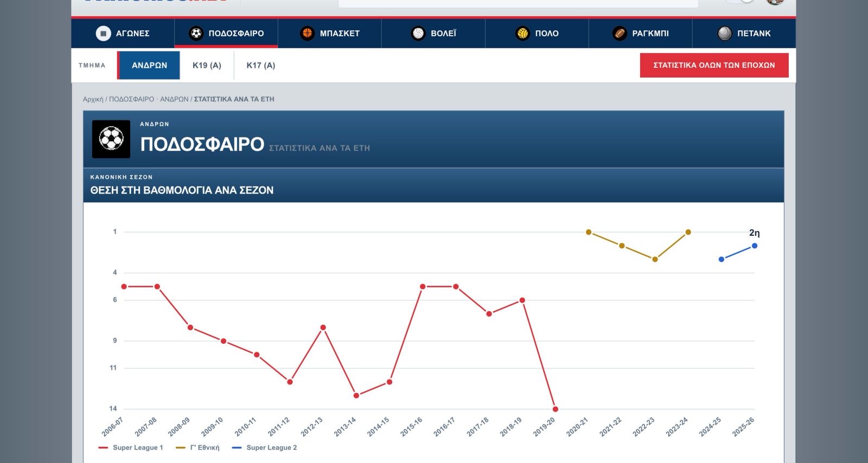Click the rugby ball icon next to ΡΑΓΚΜΠΙ

coord(620,34)
